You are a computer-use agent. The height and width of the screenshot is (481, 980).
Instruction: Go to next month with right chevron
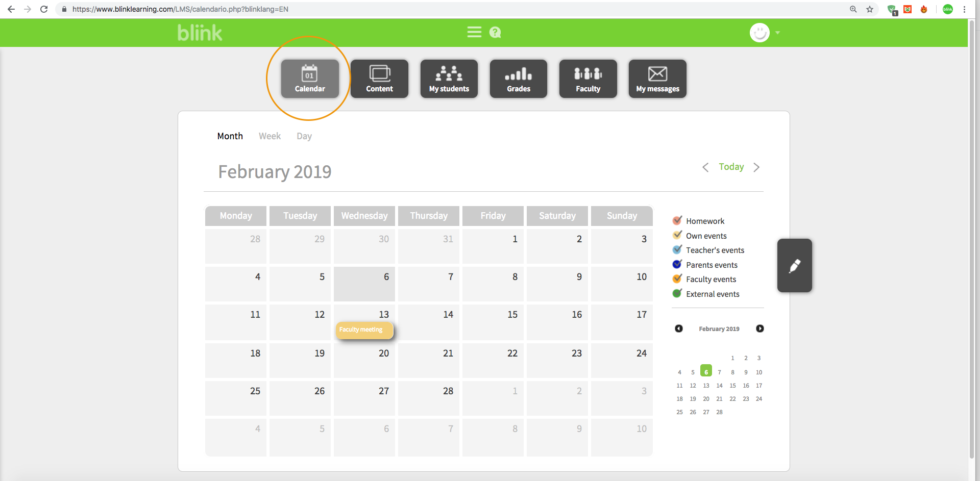pyautogui.click(x=756, y=167)
